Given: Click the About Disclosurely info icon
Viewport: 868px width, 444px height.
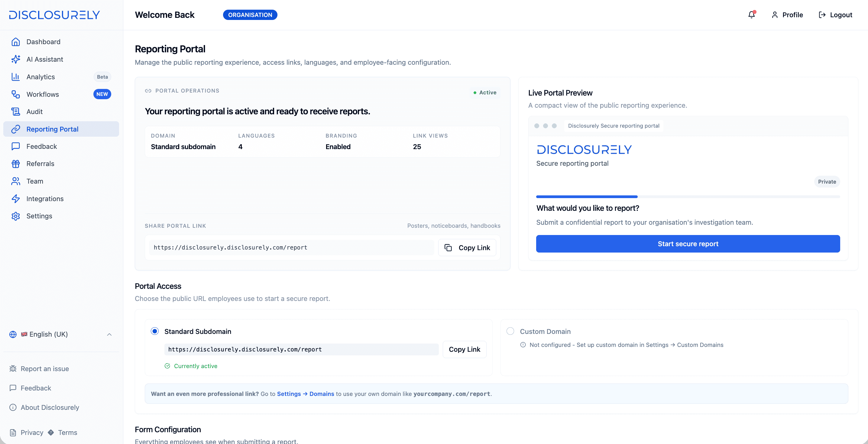Looking at the screenshot, I should 13,407.
